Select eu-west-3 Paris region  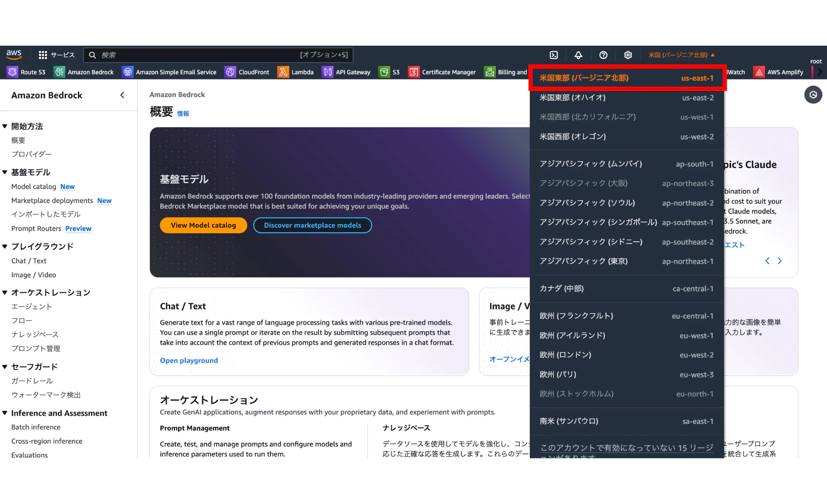point(627,374)
